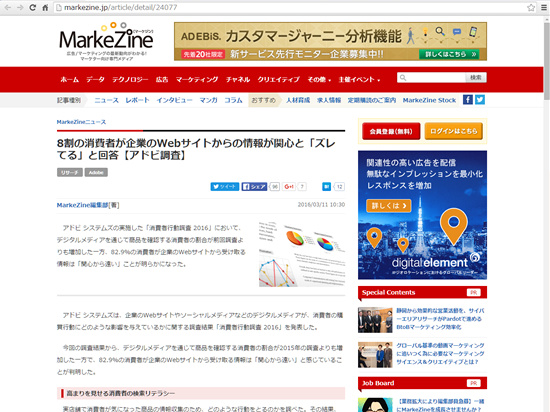Click the article charts thumbnail image
The height and width of the screenshot is (412, 550).
(x=302, y=254)
